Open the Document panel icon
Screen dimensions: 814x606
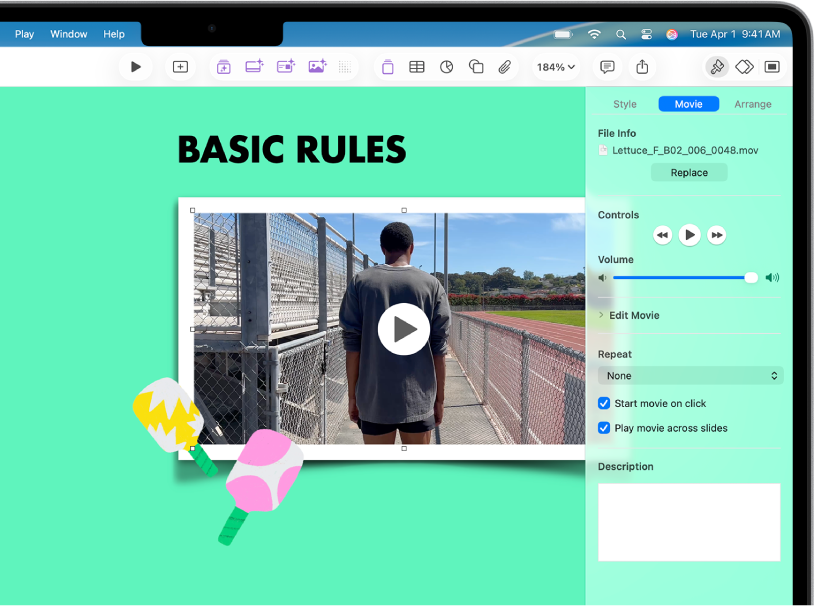pyautogui.click(x=771, y=67)
